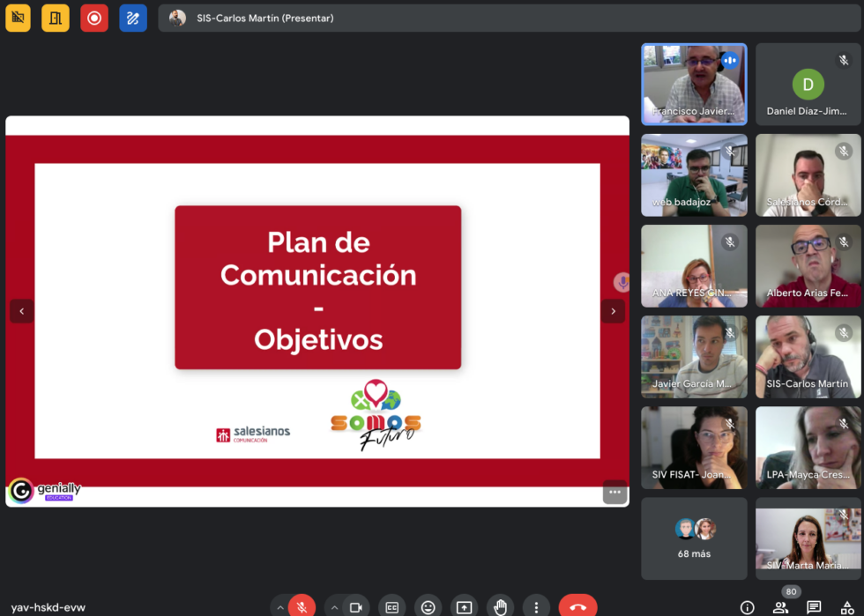Open the activities panel
Image resolution: width=864 pixels, height=616 pixels.
(x=847, y=607)
